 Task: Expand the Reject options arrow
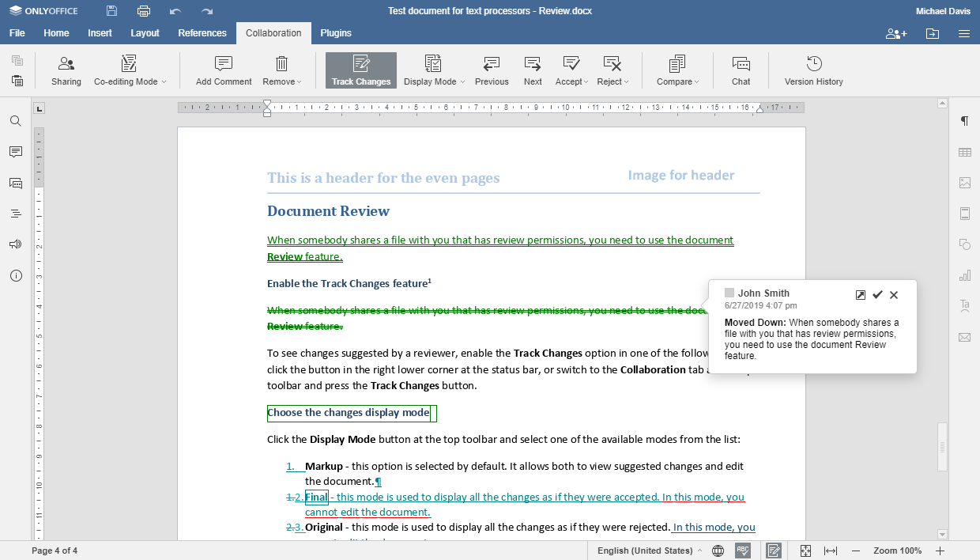tap(627, 81)
